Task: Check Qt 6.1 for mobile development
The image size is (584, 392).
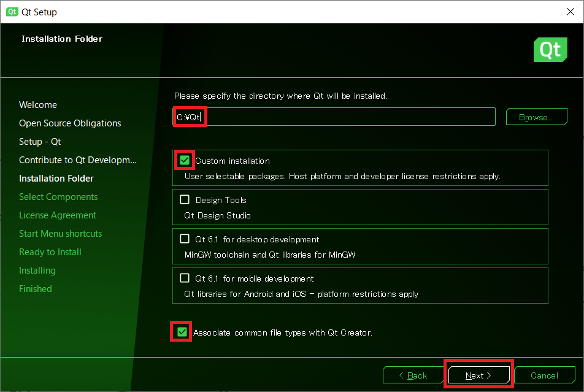Action: pos(185,278)
